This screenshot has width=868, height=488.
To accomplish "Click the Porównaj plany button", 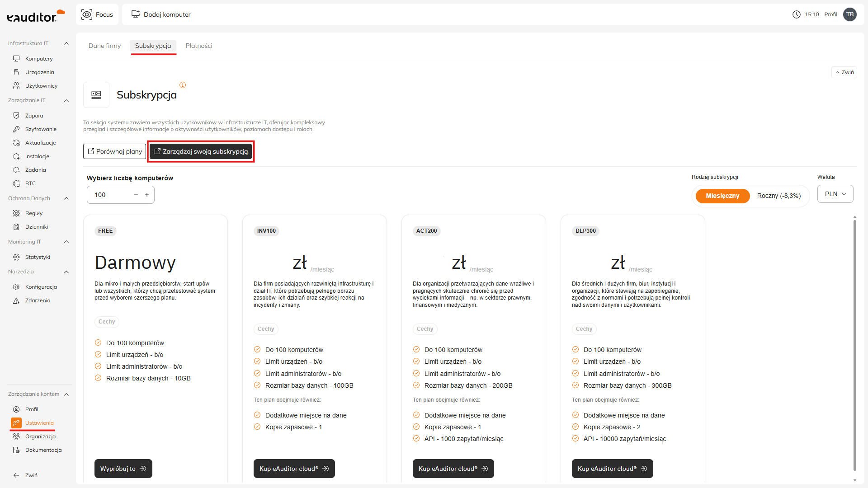I will click(x=115, y=151).
